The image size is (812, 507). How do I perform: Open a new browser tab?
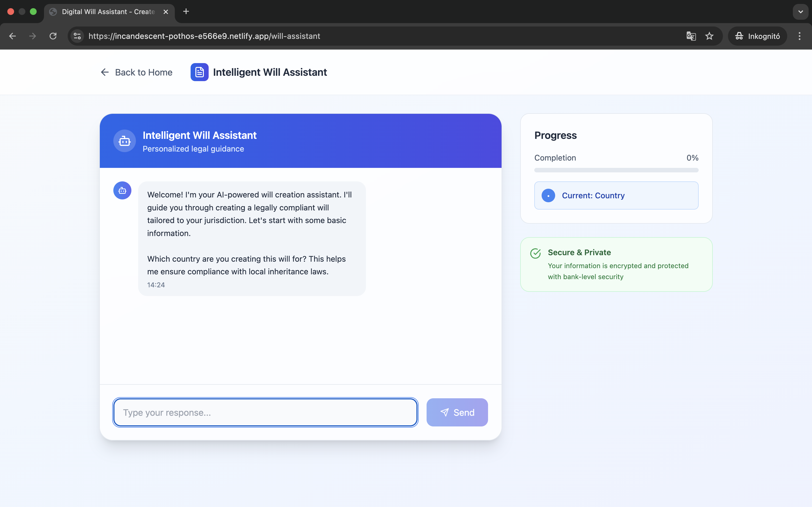186,12
